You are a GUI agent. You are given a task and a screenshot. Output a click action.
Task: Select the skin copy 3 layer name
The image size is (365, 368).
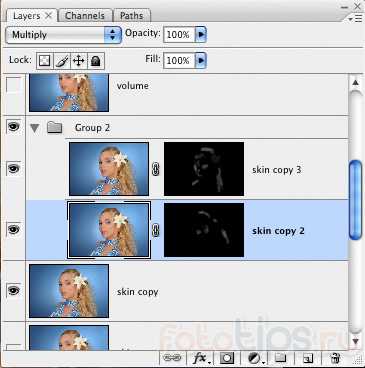pos(277,170)
